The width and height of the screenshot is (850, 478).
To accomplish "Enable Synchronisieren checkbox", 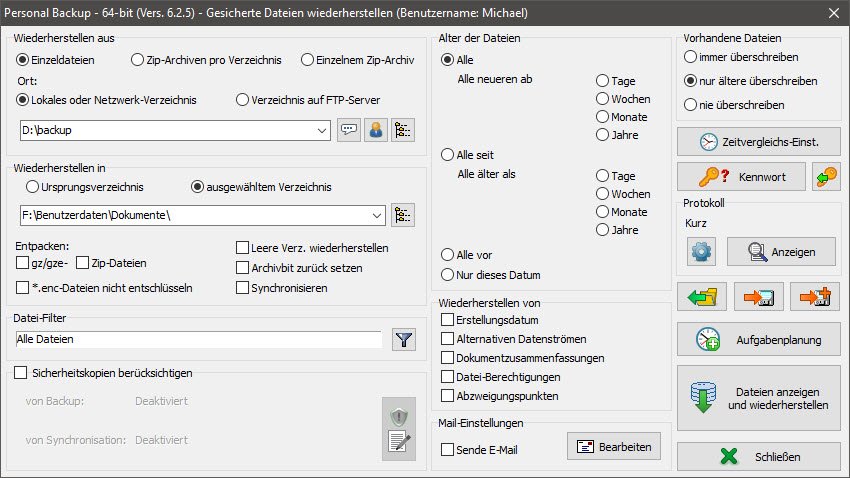I will [243, 288].
